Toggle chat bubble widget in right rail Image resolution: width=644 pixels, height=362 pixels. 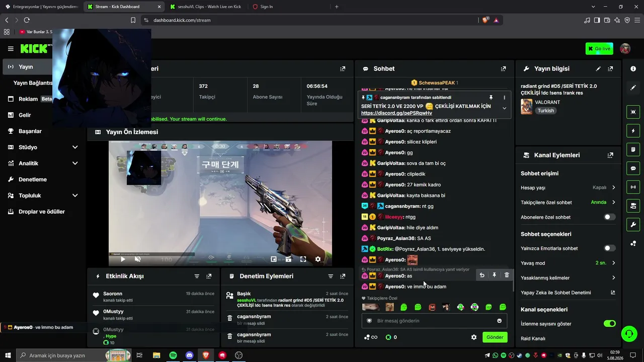pyautogui.click(x=633, y=168)
